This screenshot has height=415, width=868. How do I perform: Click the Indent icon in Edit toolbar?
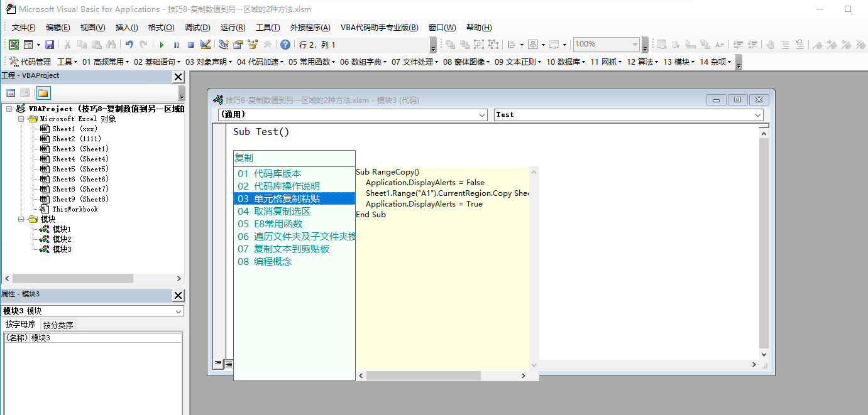(x=738, y=45)
